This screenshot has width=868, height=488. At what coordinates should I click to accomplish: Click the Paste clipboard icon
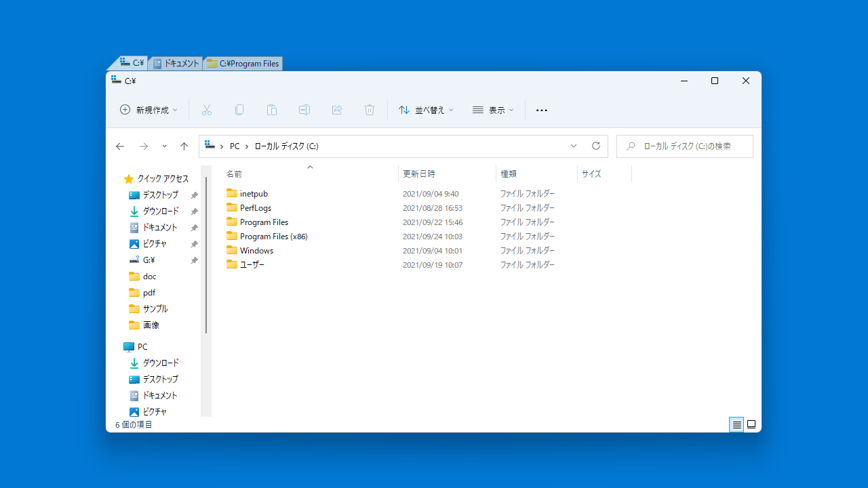click(272, 110)
